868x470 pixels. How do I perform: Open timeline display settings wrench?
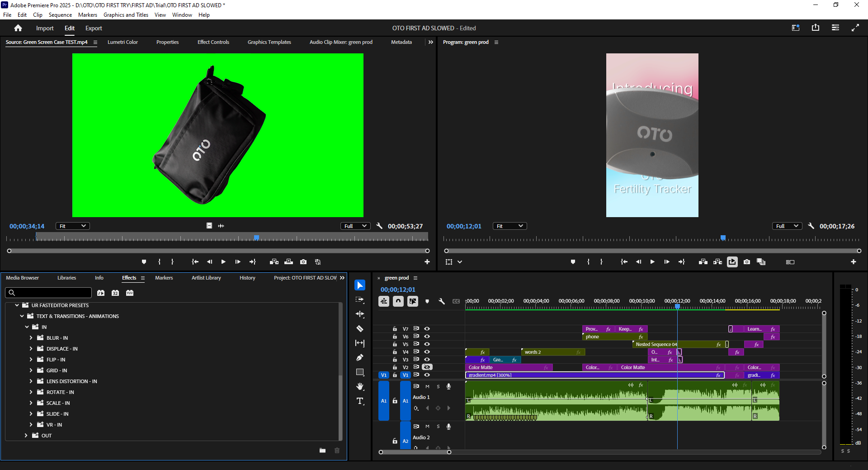click(442, 301)
